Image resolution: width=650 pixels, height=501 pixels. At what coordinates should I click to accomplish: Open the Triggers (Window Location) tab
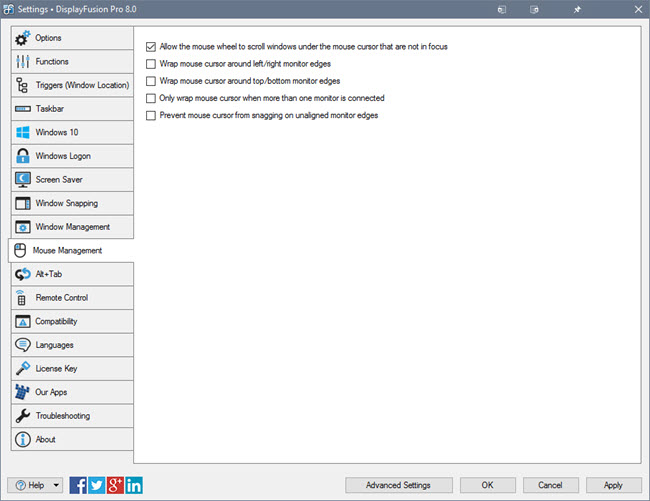[72, 85]
